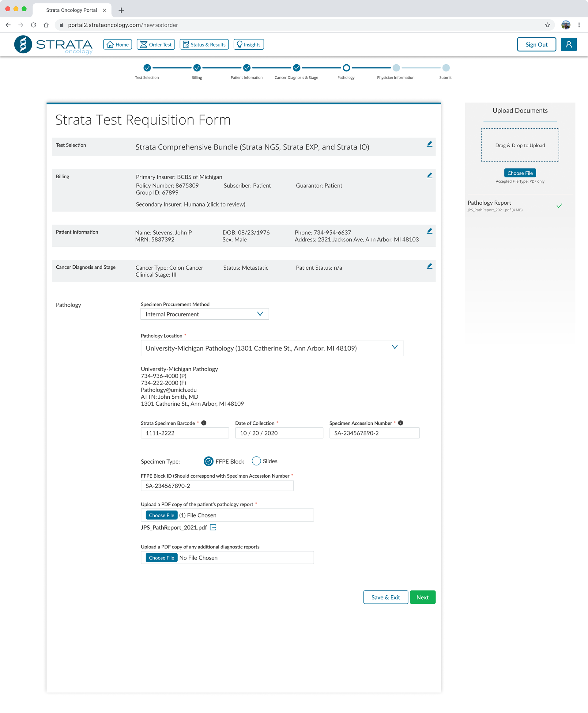Select the FFPE Block radio button

tap(209, 461)
